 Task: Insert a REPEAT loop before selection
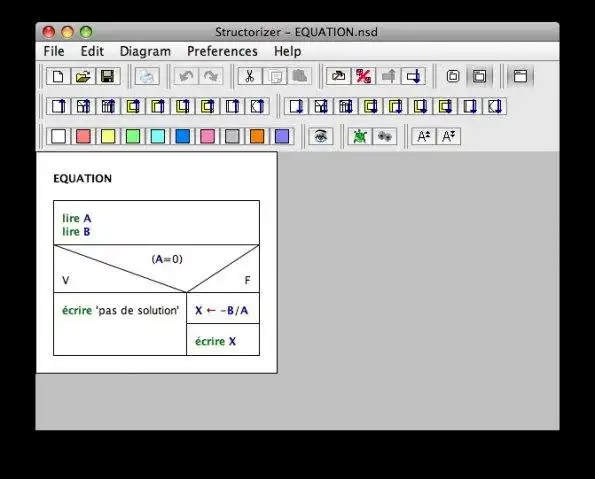click(183, 106)
